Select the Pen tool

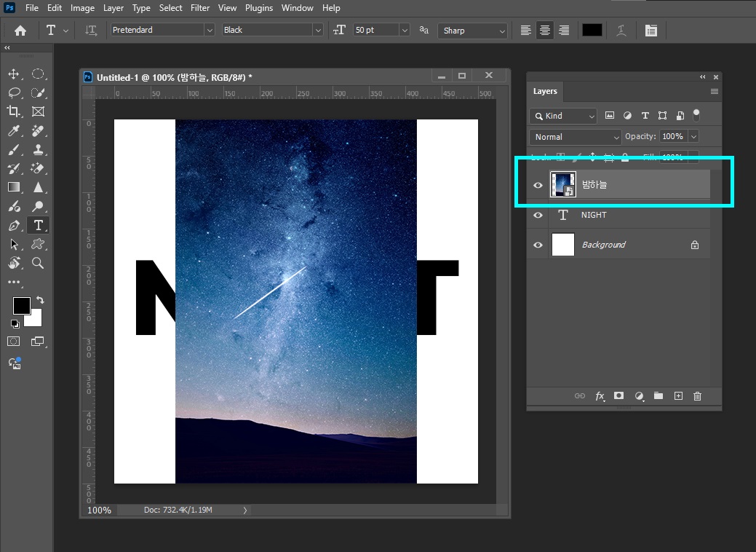coord(14,225)
